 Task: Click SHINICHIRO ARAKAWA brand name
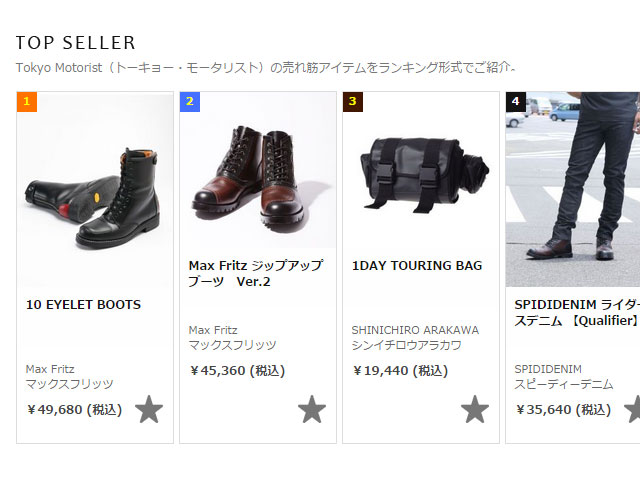pyautogui.click(x=415, y=330)
